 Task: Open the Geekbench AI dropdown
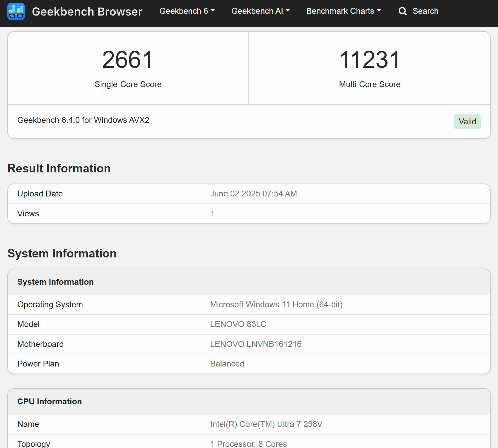click(260, 11)
